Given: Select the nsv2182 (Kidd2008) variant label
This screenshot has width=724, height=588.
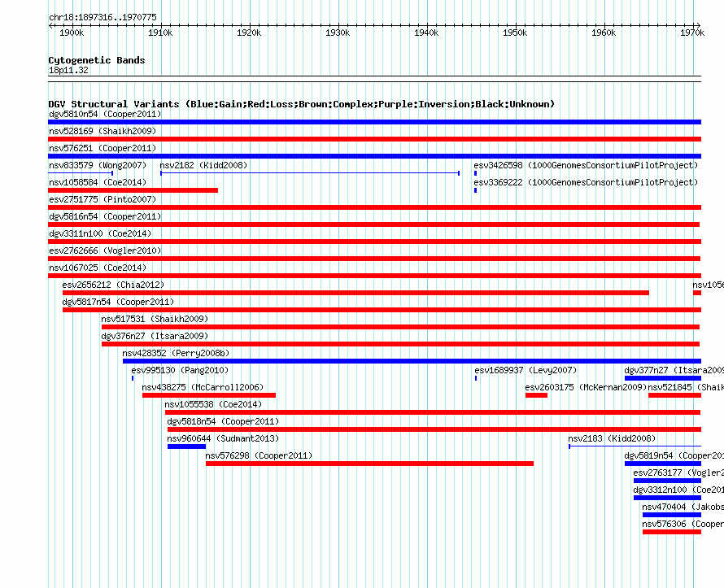Looking at the screenshot, I should 203,165.
